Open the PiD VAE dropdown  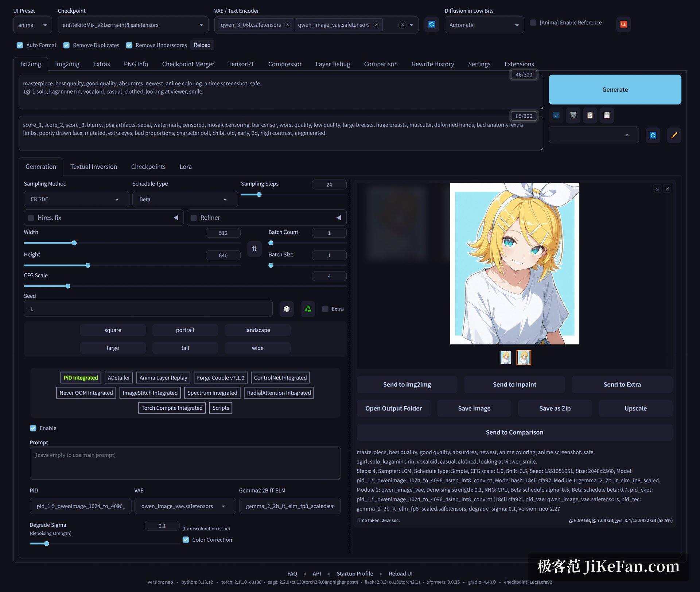coord(185,506)
